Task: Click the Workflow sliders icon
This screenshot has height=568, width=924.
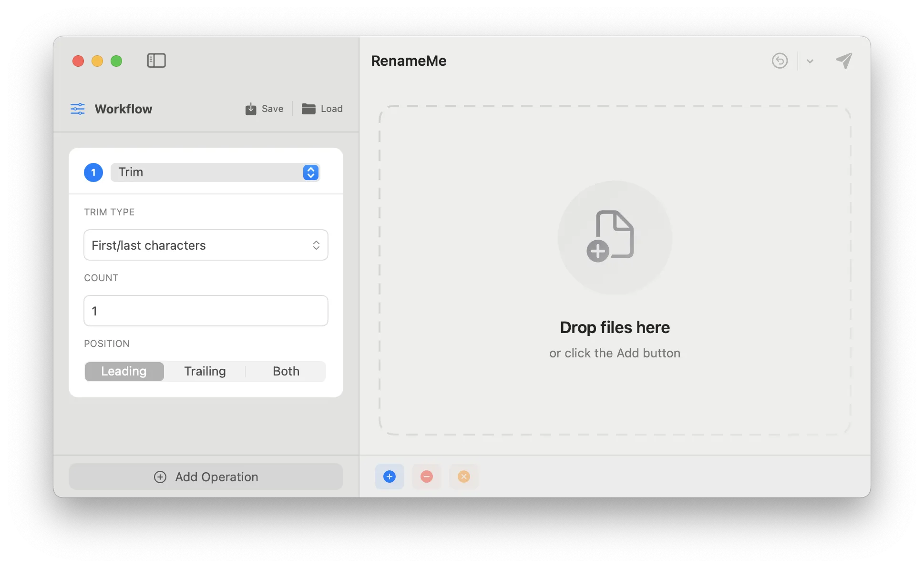Action: (77, 109)
